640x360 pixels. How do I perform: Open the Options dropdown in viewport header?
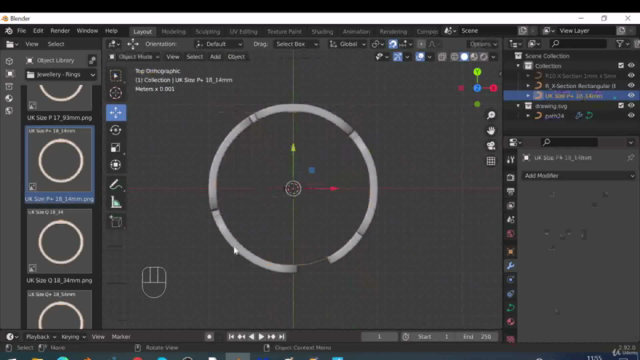point(483,44)
